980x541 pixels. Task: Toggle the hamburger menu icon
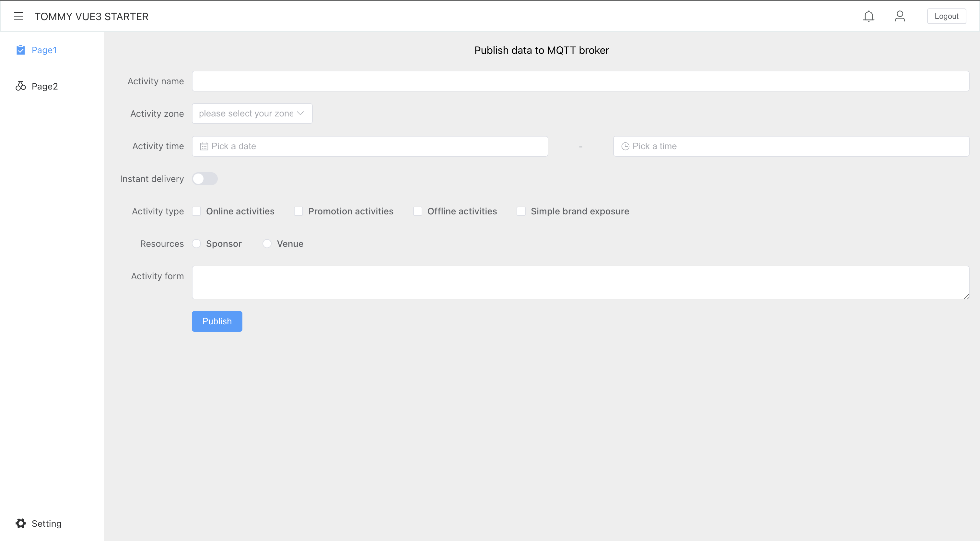(x=19, y=16)
